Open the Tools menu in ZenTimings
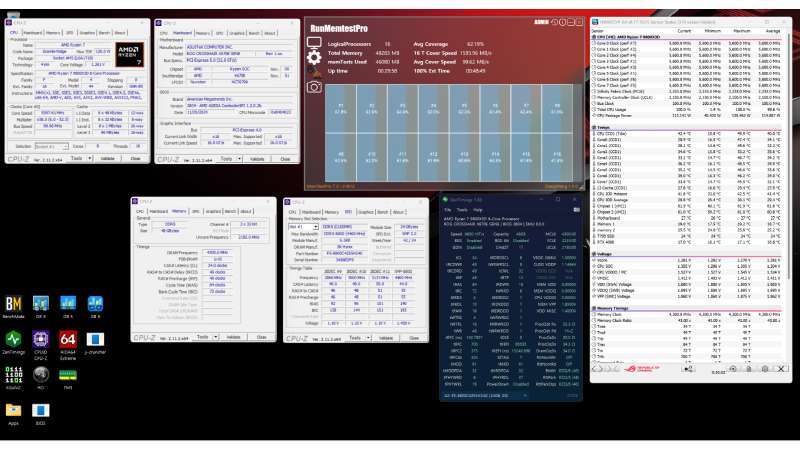This screenshot has width=800, height=450. tap(462, 210)
